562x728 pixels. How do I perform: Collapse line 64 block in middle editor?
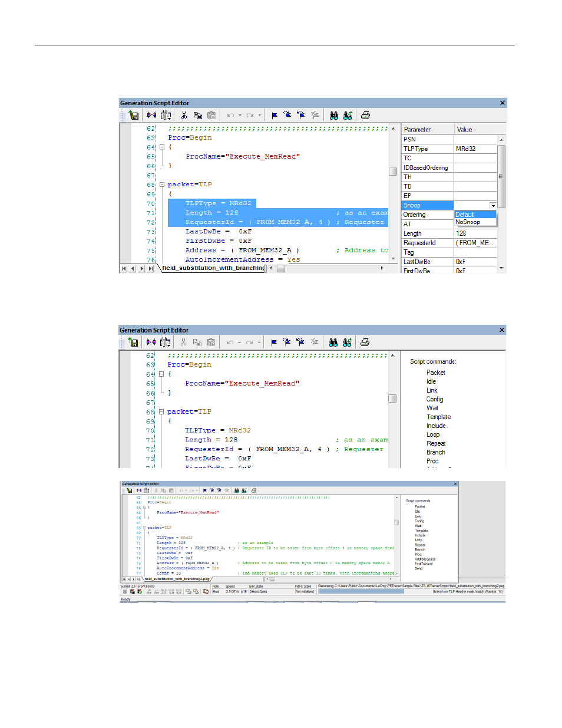(161, 374)
